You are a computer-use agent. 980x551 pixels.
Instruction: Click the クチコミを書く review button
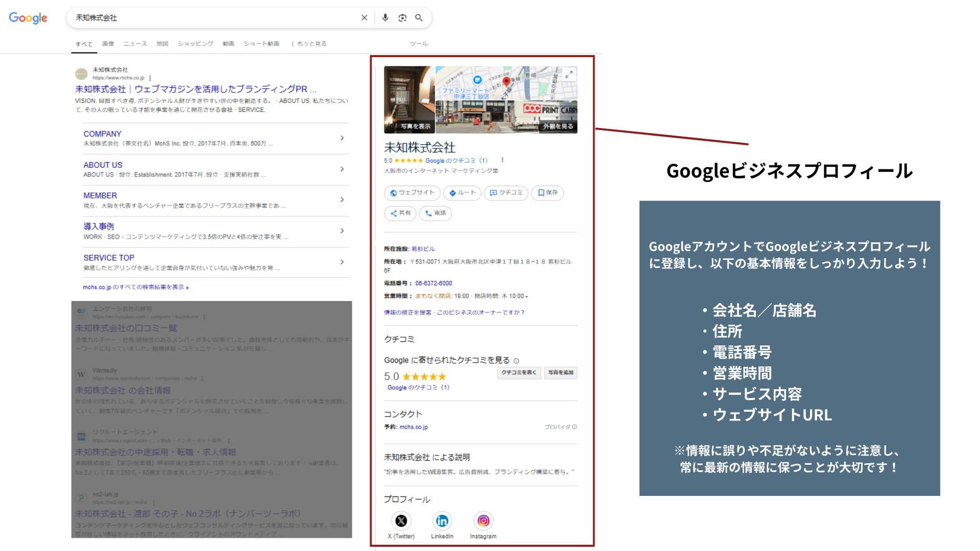click(x=519, y=373)
